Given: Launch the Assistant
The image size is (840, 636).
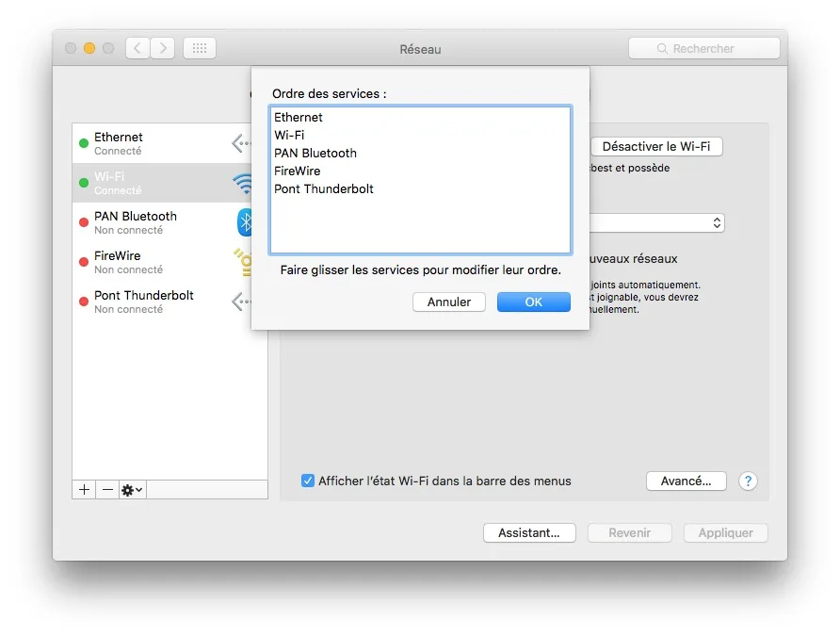Looking at the screenshot, I should click(x=529, y=532).
